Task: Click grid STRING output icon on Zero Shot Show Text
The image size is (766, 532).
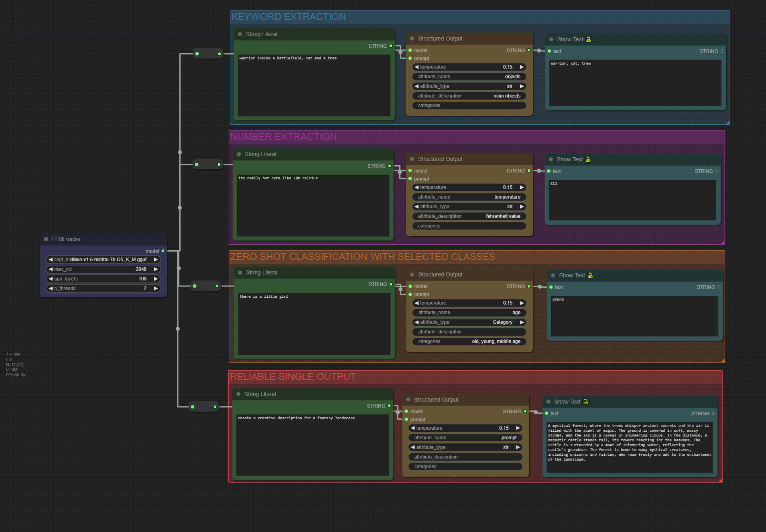Action: pyautogui.click(x=719, y=287)
